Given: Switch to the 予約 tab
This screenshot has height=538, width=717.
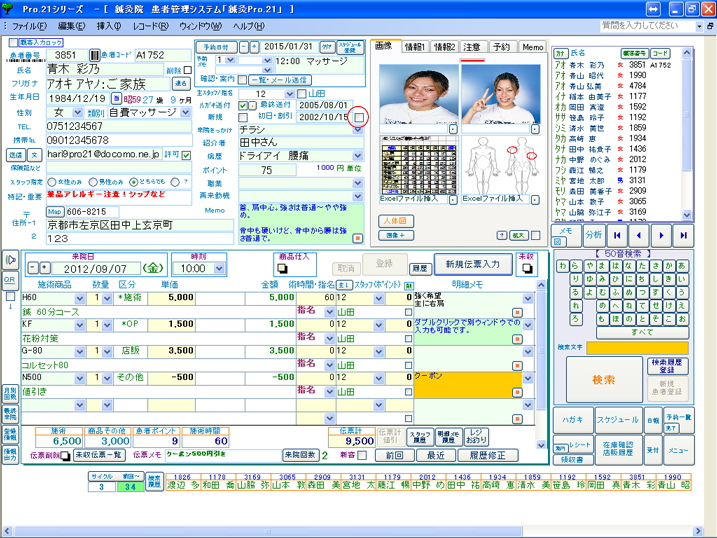Looking at the screenshot, I should click(502, 47).
